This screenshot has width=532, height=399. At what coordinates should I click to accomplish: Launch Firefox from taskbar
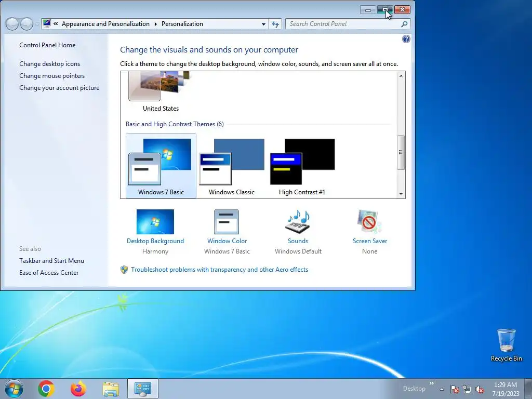click(78, 389)
